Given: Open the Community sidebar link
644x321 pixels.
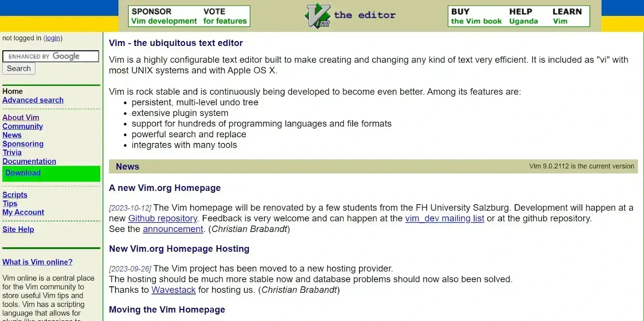Looking at the screenshot, I should 23,126.
